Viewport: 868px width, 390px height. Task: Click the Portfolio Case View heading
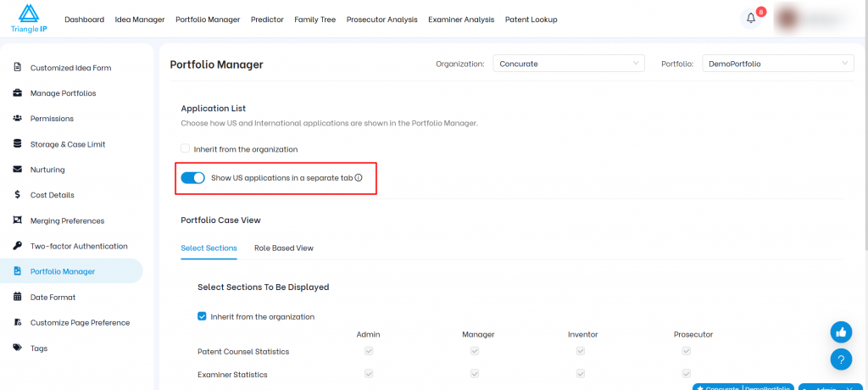221,220
